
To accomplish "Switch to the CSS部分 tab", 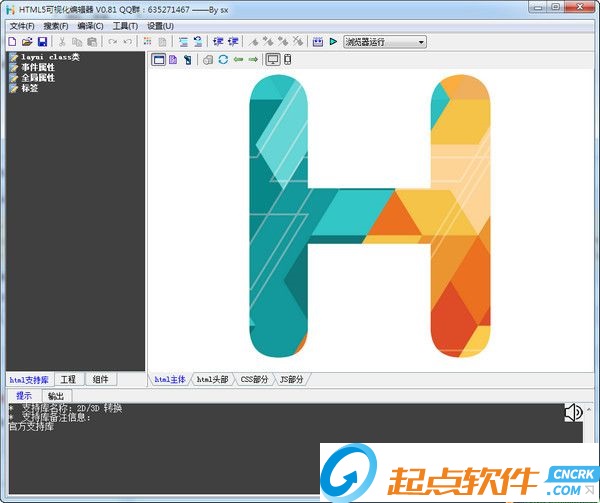I will click(x=254, y=380).
